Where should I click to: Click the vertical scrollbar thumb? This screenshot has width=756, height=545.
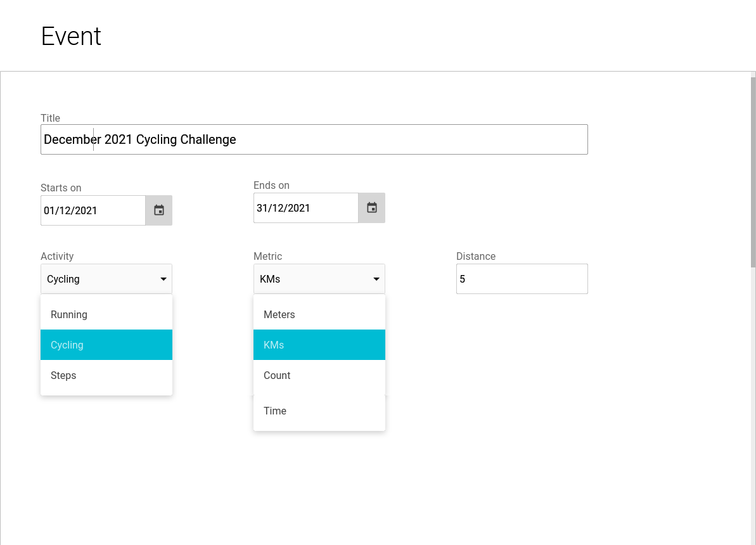753,171
